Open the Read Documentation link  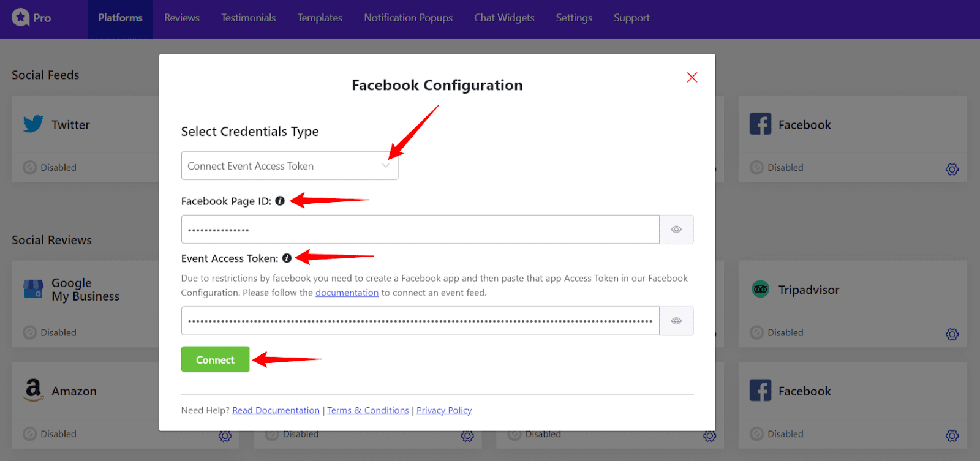click(x=276, y=410)
